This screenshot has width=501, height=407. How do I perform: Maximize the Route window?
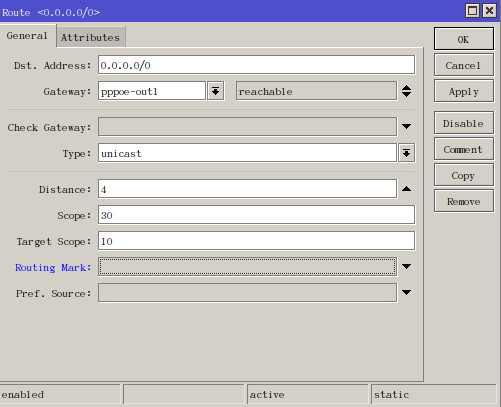472,11
